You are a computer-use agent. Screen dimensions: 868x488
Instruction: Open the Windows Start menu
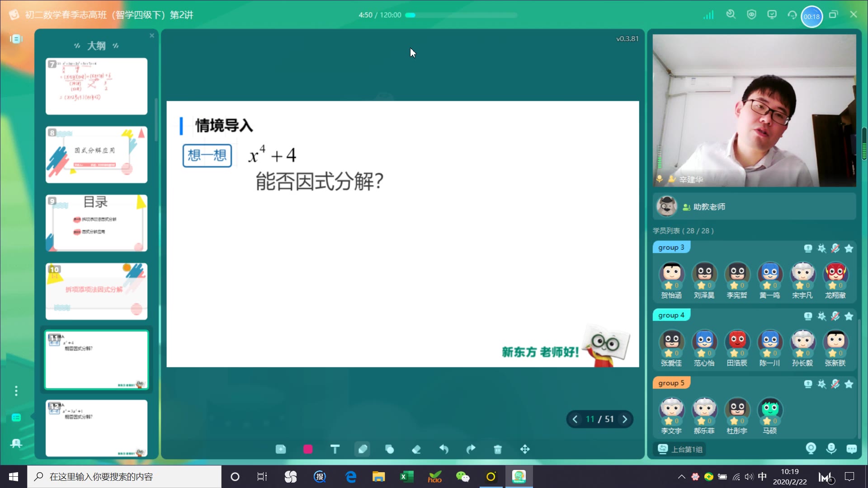pos(14,477)
